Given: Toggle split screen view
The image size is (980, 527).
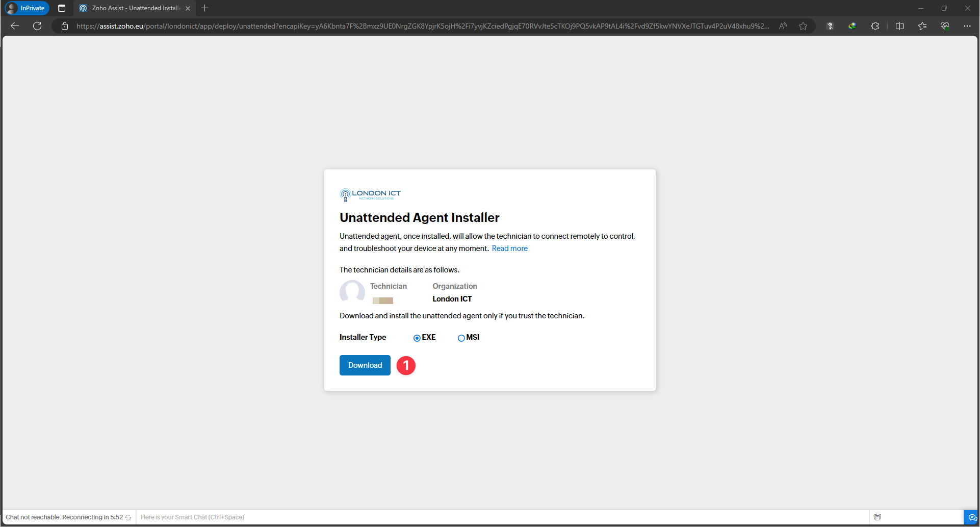Looking at the screenshot, I should [899, 26].
